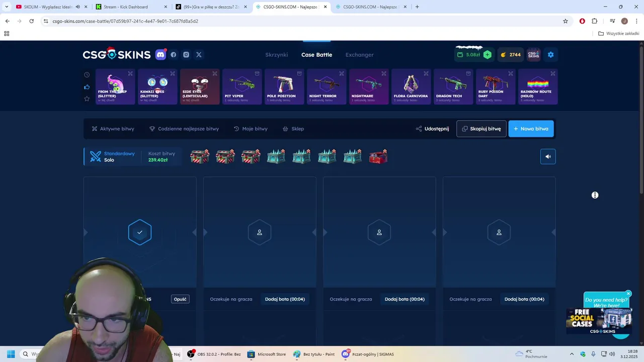Click the Opuść leave button
This screenshot has width=644, height=362.
pyautogui.click(x=180, y=299)
